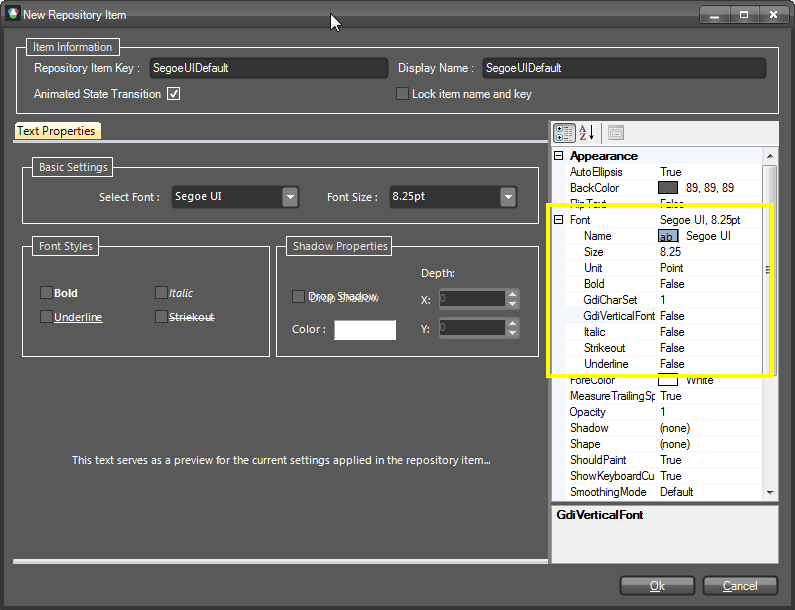The image size is (795, 610).
Task: Select the Strikeout property in grid
Action: point(663,348)
